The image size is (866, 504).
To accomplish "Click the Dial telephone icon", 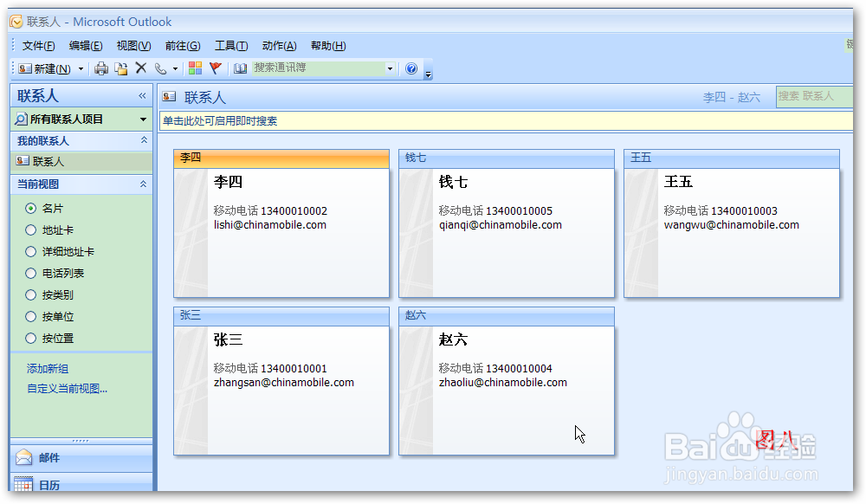I will (159, 68).
